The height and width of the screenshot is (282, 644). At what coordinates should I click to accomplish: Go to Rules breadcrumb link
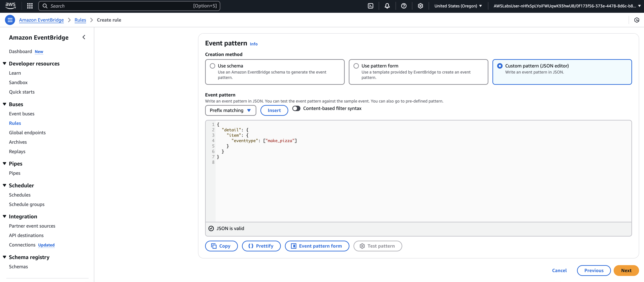tap(80, 20)
